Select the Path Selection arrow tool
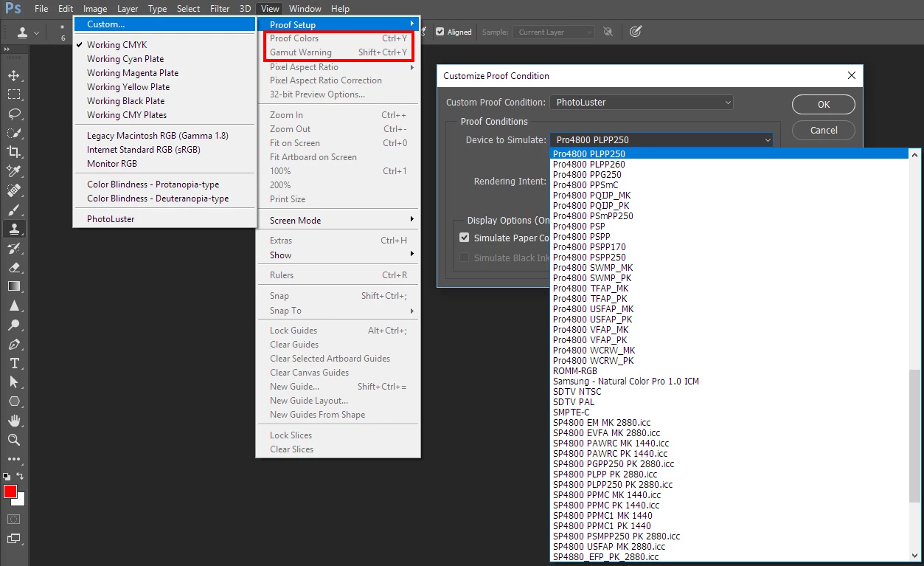Viewport: 924px width, 566px height. click(x=13, y=382)
